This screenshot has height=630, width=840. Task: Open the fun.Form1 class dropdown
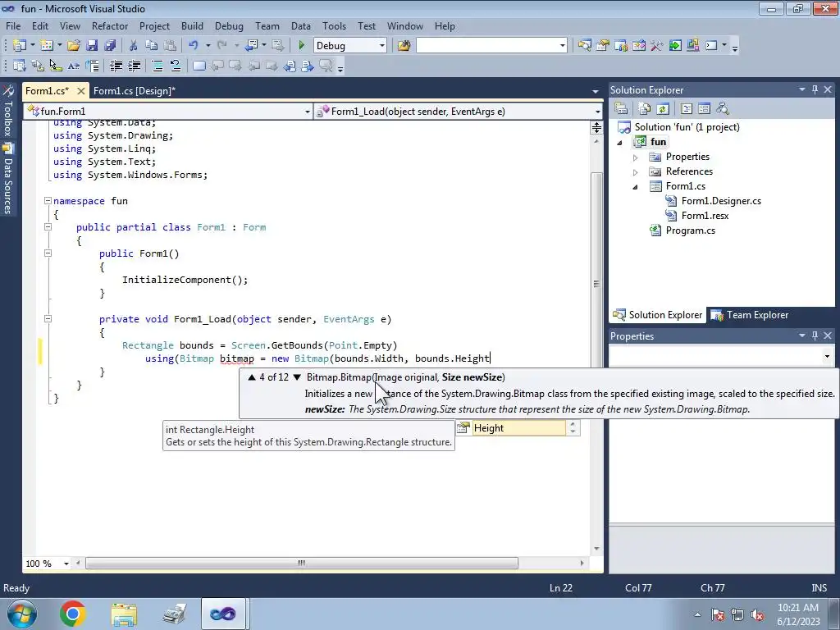[308, 112]
